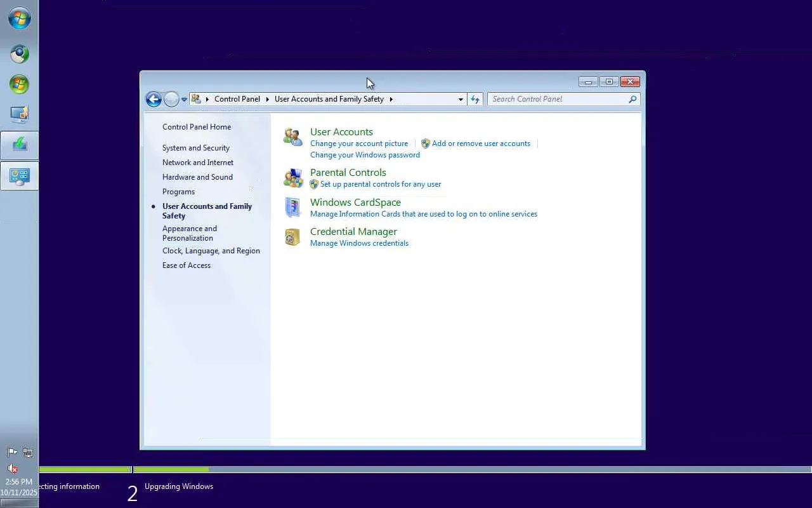Screen dimensions: 812x508
Task: Open the address bar history dropdown
Action: (x=461, y=99)
